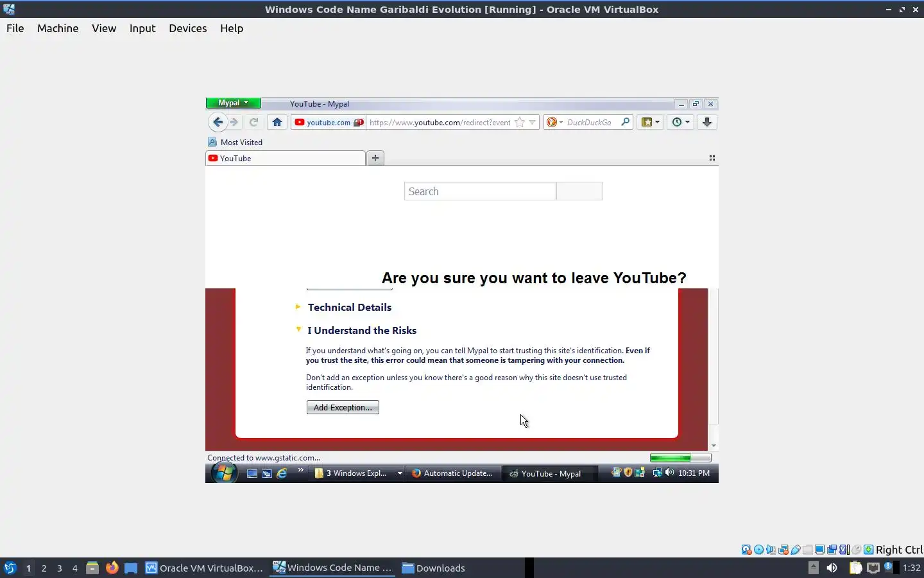Image resolution: width=924 pixels, height=578 pixels.
Task: Click the Most Visited bookmarks icon
Action: coord(212,142)
